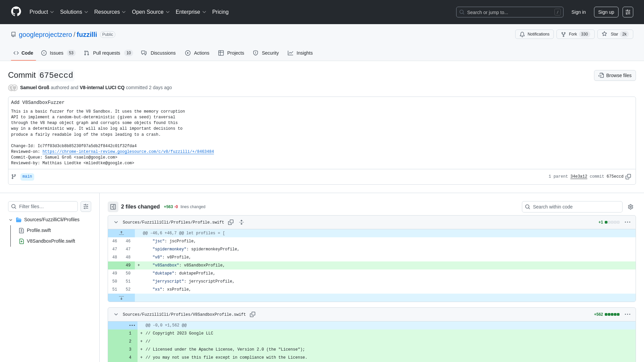Collapse the Profile.swift diff section

[x=116, y=222]
